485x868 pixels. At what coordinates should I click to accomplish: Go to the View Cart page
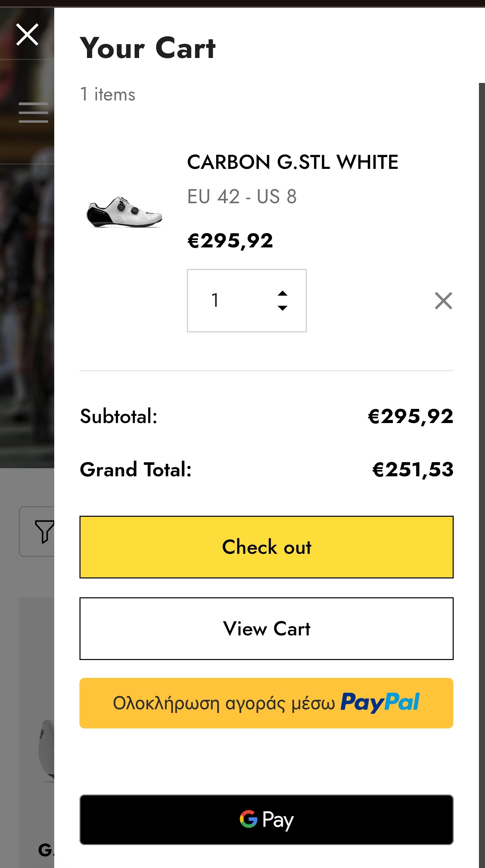266,629
